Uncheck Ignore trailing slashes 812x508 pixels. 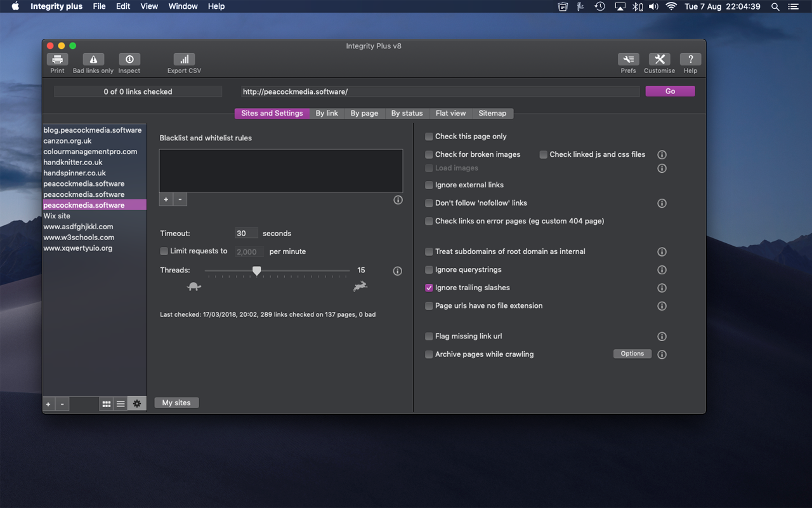(429, 288)
